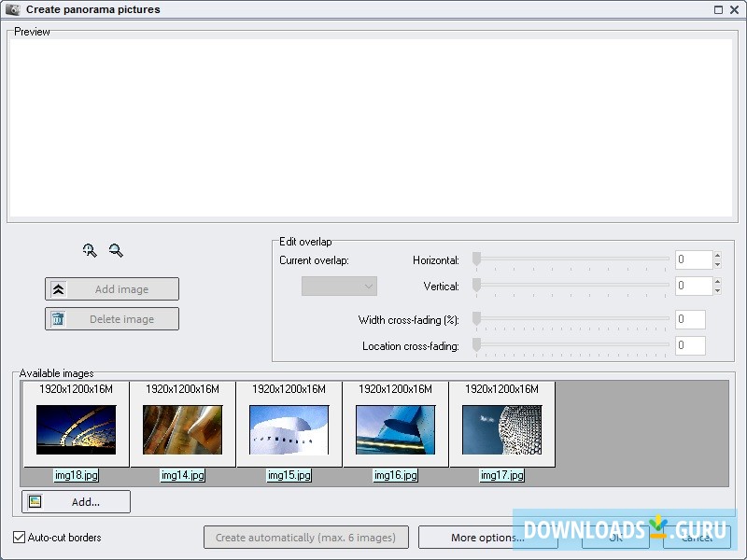
Task: Focus the Width cross-fading value field
Action: coord(690,319)
